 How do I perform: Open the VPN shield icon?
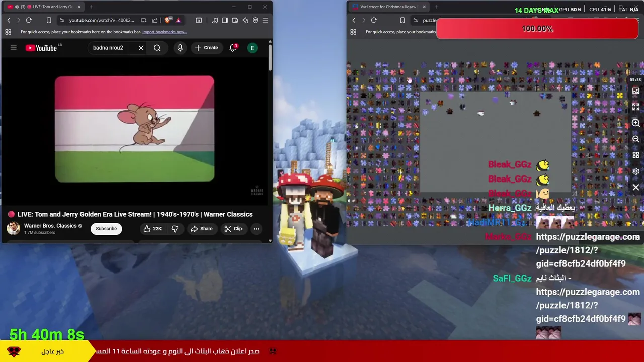tap(255, 20)
